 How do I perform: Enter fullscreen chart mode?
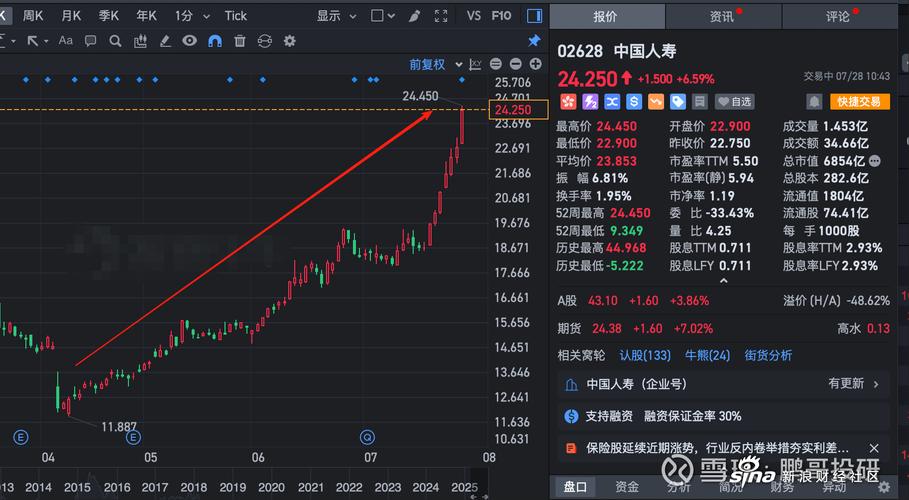pos(441,15)
